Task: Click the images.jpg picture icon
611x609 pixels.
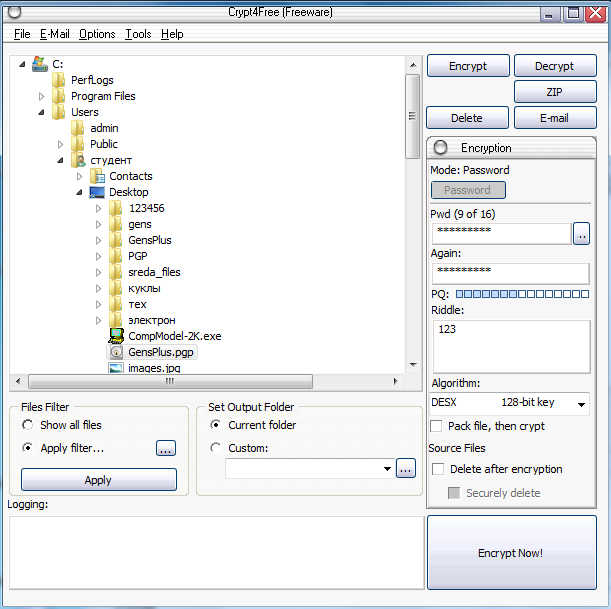Action: click(116, 368)
